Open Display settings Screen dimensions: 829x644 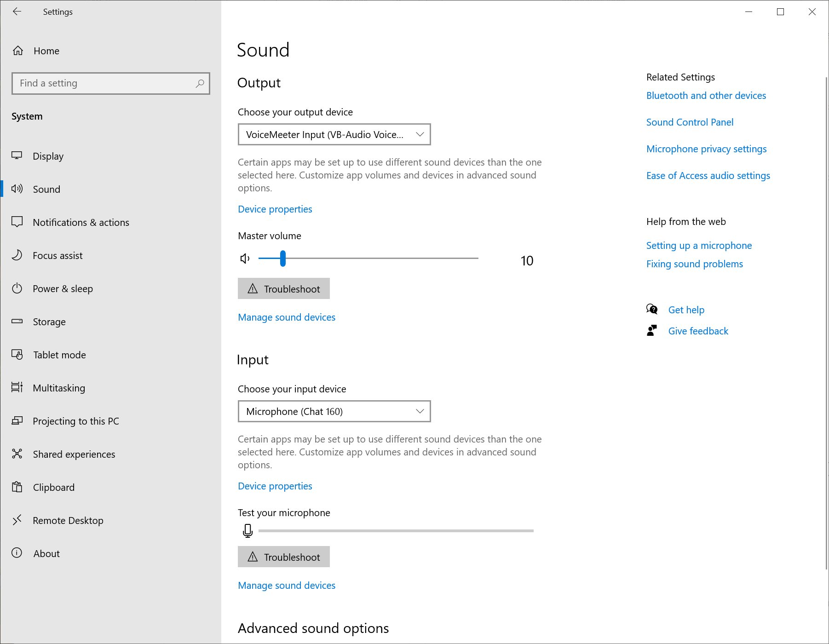[x=110, y=156]
